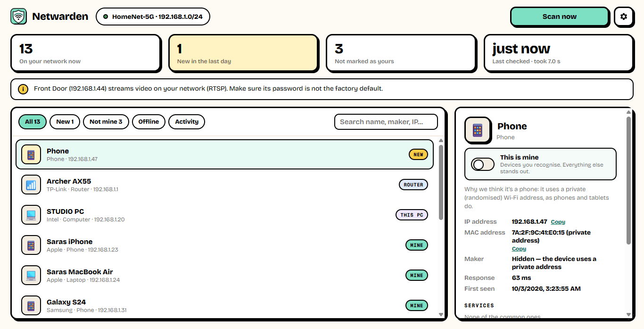644x329 pixels.
Task: Select the Saras iPhone row name
Action: (69, 242)
